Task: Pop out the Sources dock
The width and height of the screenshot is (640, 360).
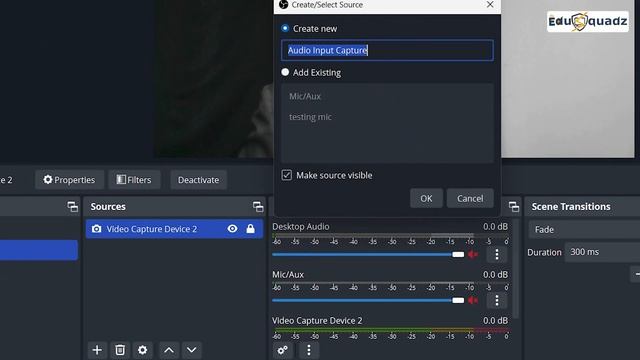Action: pyautogui.click(x=258, y=207)
